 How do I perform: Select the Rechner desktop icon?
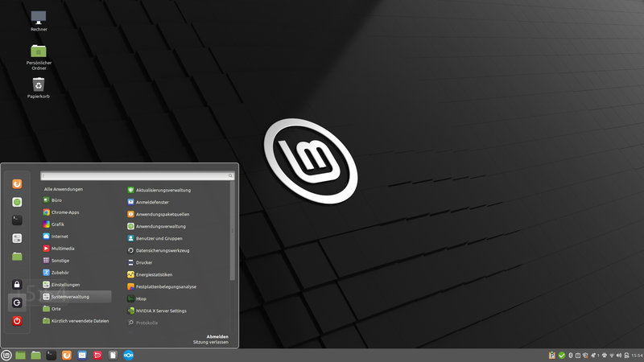point(39,21)
